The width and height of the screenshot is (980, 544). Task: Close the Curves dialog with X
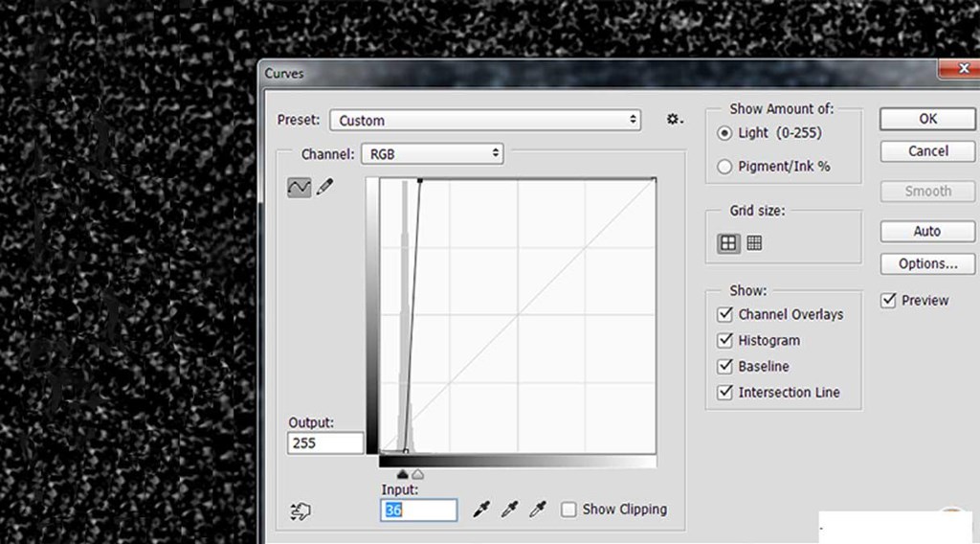(x=963, y=68)
